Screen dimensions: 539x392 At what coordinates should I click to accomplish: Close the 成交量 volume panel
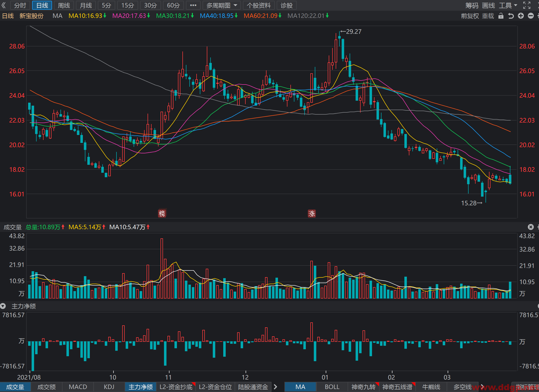[531, 227]
